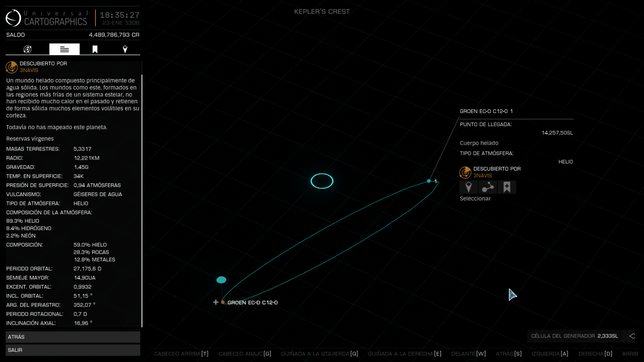Open the system overview tab icon
The image size is (644, 362).
(x=28, y=49)
